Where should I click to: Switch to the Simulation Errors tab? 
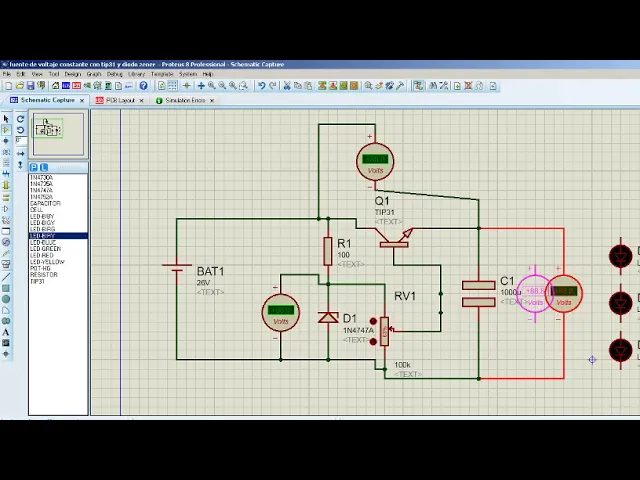click(x=185, y=100)
